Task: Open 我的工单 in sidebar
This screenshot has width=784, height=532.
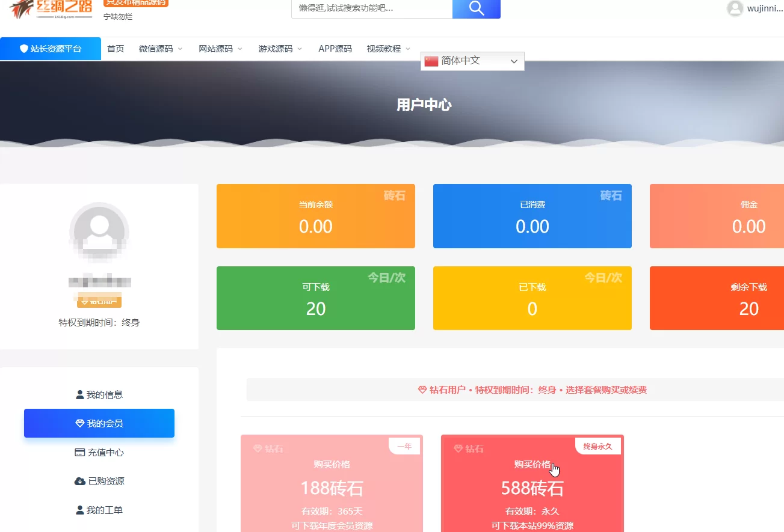Action: point(99,510)
